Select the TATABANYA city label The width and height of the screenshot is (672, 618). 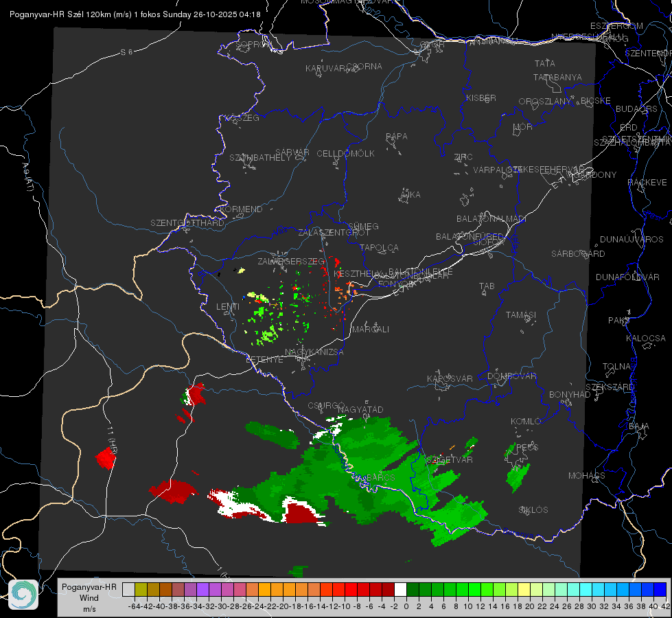click(557, 77)
